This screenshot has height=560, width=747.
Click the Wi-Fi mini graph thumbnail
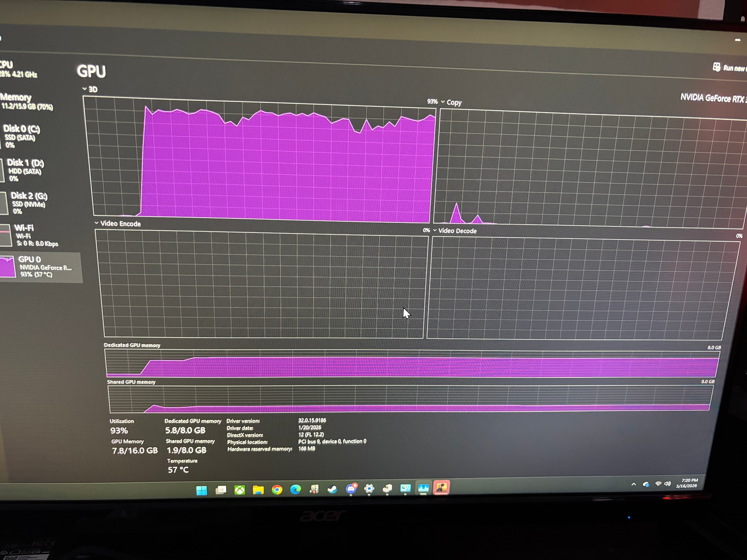tap(5, 236)
